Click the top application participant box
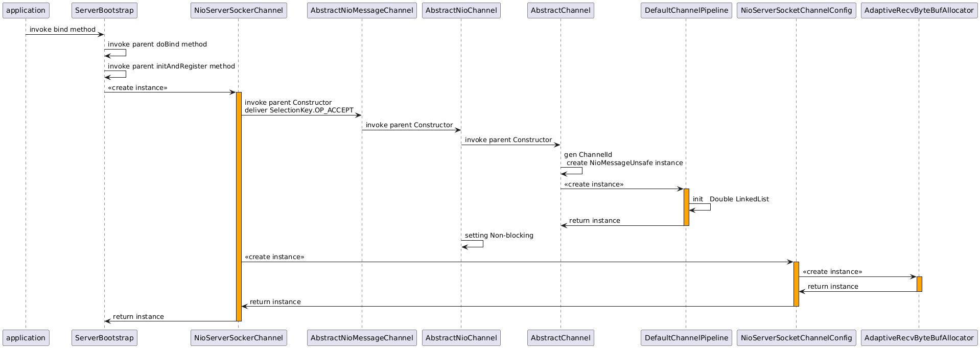The image size is (980, 348). pos(26,10)
